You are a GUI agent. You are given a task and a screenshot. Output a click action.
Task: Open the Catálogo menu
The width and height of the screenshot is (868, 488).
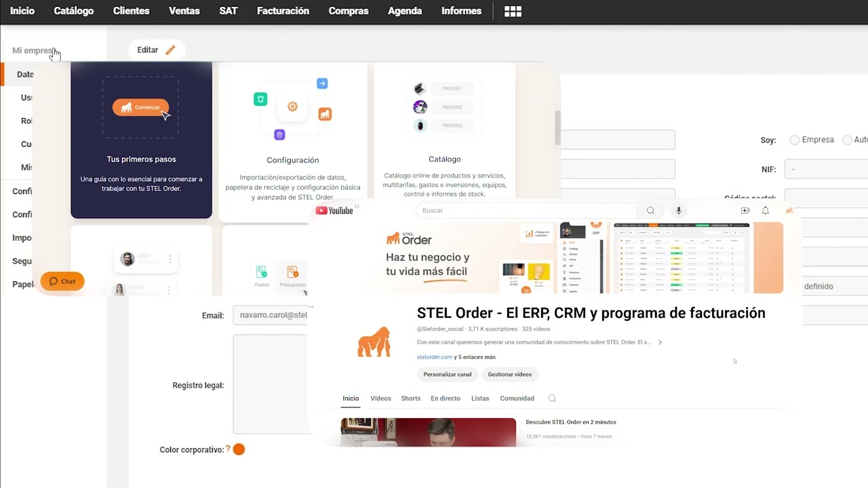pos(74,11)
